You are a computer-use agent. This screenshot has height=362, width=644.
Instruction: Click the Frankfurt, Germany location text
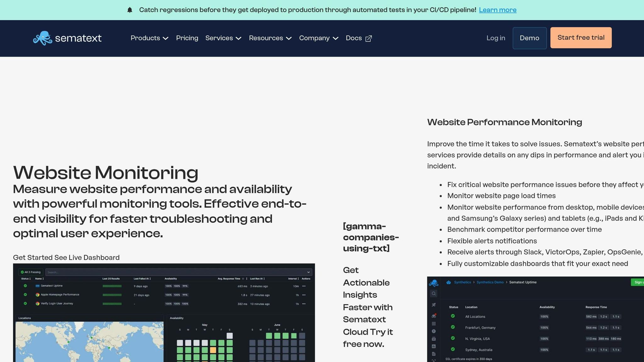pos(480,328)
